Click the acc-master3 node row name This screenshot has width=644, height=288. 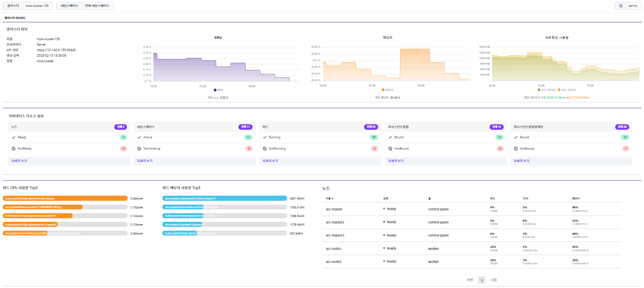coord(335,235)
